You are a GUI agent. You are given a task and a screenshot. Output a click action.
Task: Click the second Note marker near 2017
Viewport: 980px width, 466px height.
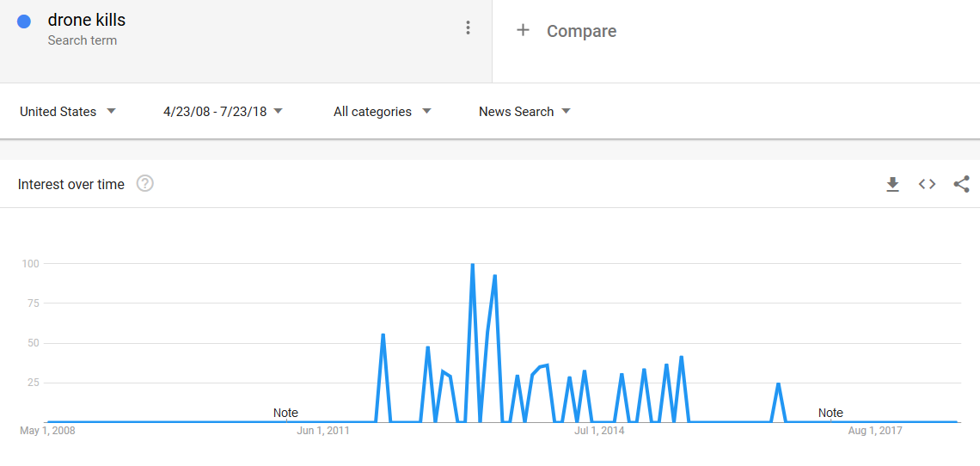coord(830,413)
